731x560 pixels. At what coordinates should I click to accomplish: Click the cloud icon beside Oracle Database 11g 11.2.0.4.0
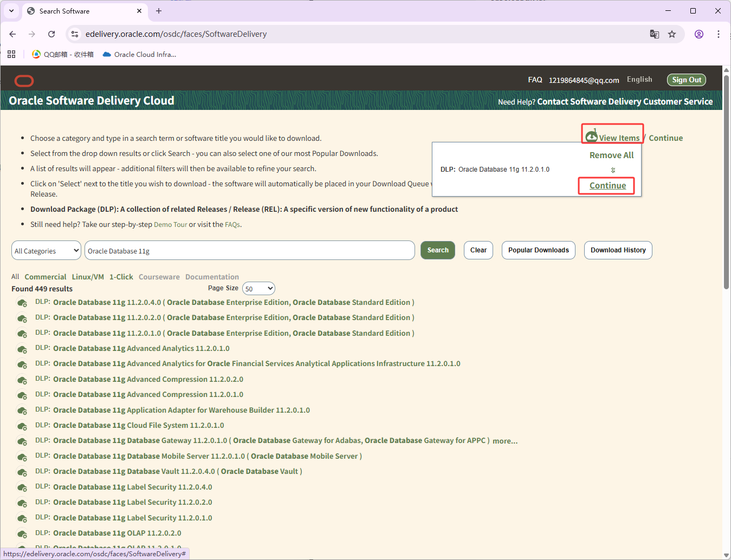(x=22, y=303)
